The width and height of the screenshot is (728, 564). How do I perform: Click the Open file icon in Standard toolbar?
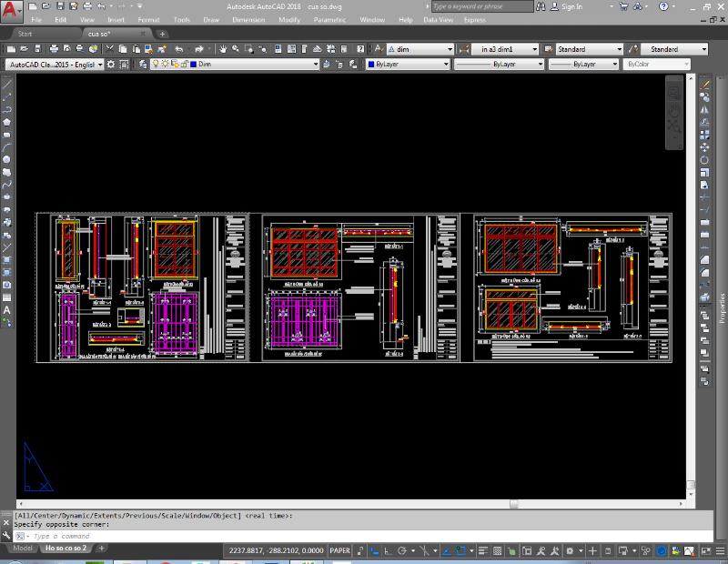tap(25, 49)
